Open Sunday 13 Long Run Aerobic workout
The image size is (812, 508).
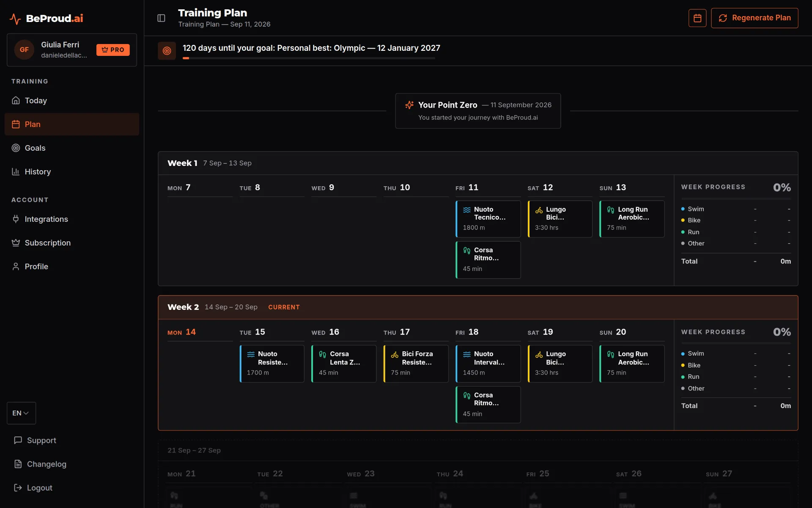(632, 218)
